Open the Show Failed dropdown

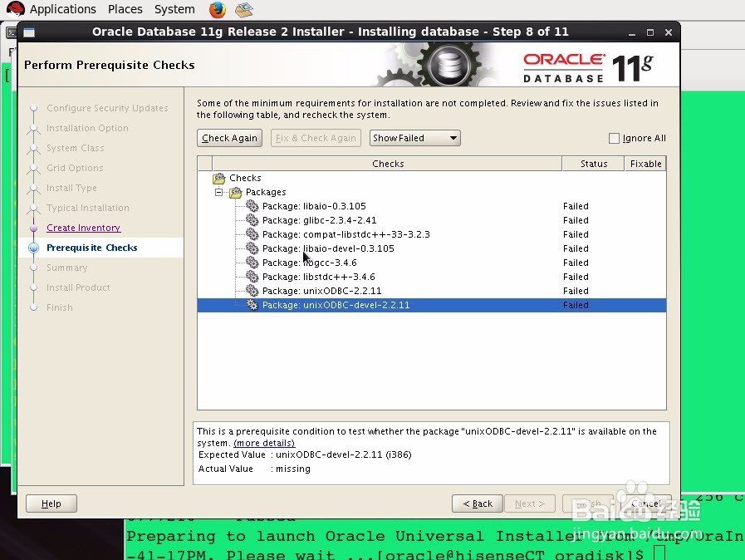pos(414,138)
